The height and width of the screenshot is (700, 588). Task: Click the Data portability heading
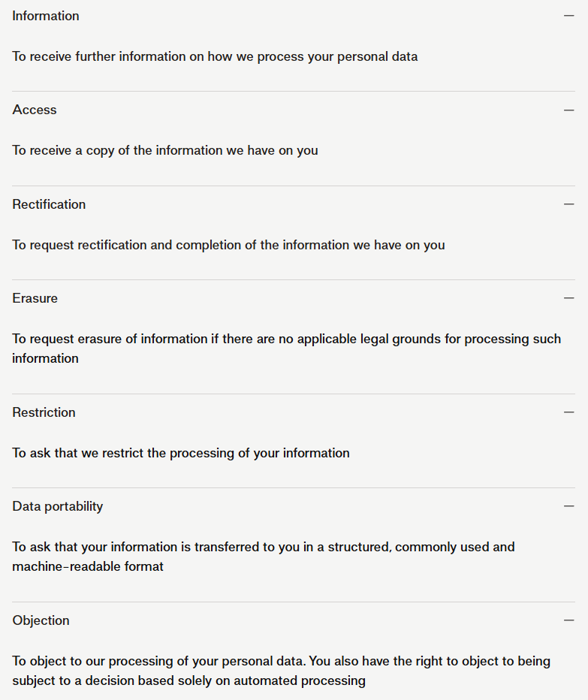58,506
